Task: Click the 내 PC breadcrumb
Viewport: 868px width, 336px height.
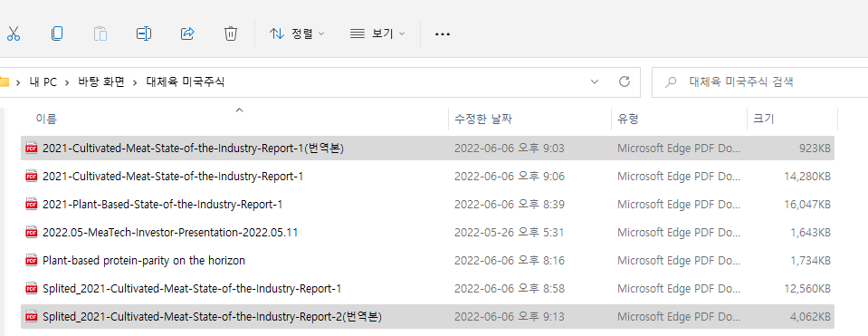Action: point(43,82)
